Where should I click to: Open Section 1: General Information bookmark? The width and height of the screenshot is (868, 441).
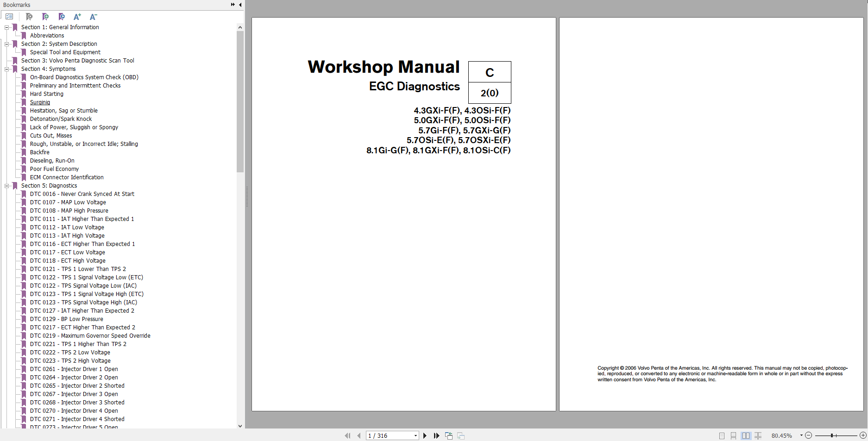click(60, 27)
